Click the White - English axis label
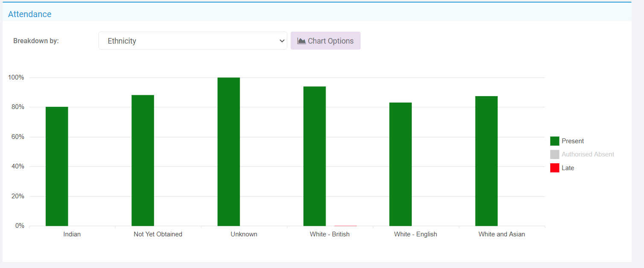This screenshot has height=268, width=644. click(415, 234)
